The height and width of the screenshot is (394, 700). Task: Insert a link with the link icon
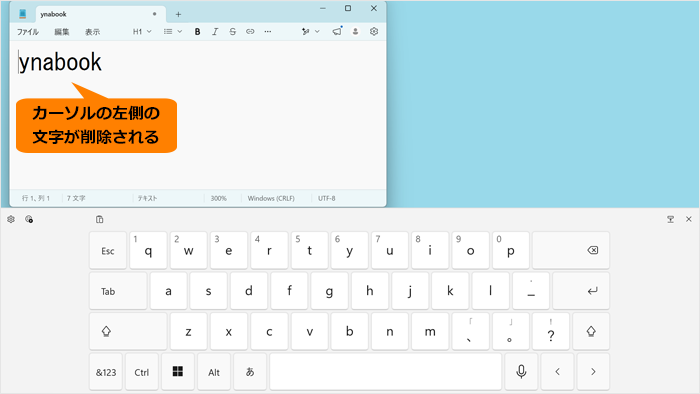250,32
